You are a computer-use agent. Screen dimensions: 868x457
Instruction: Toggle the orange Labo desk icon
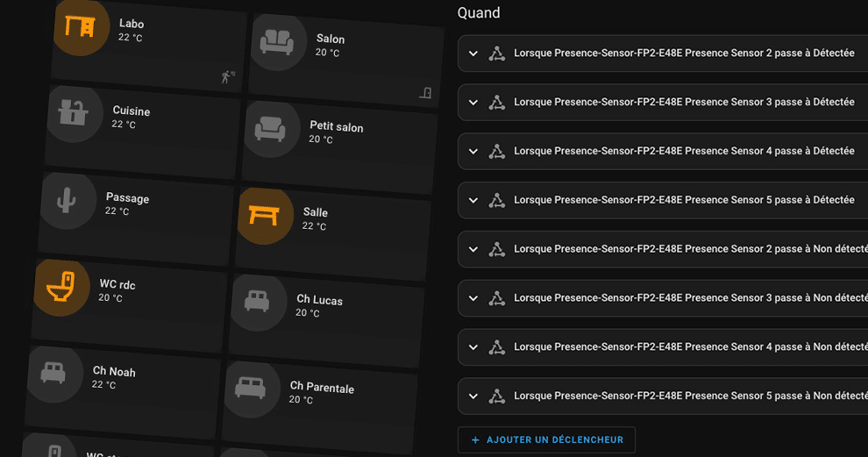click(x=82, y=26)
